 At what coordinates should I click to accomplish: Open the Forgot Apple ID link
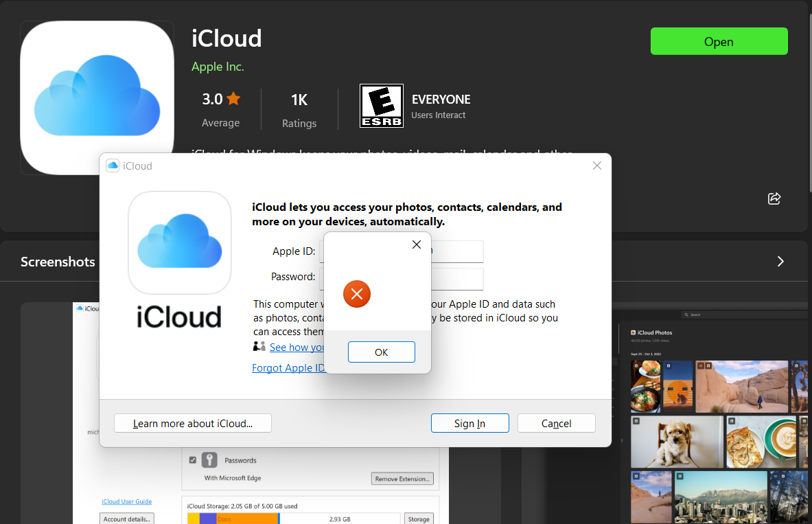tap(288, 367)
